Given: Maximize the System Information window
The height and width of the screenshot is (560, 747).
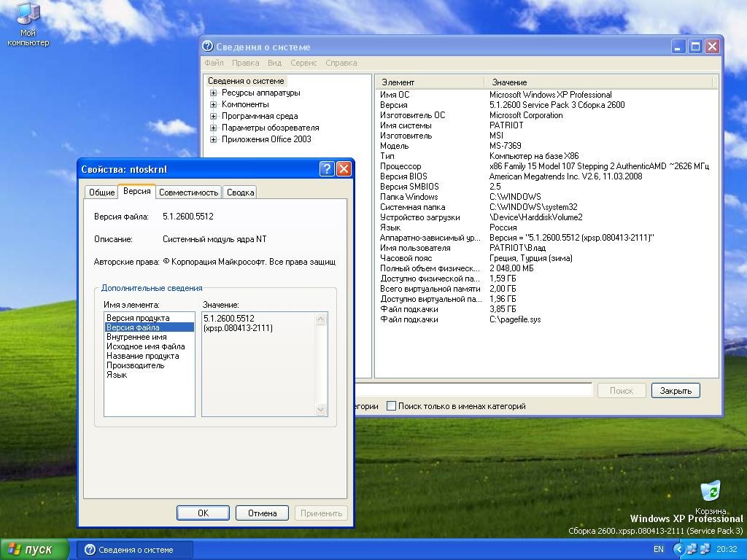Looking at the screenshot, I should (x=695, y=46).
